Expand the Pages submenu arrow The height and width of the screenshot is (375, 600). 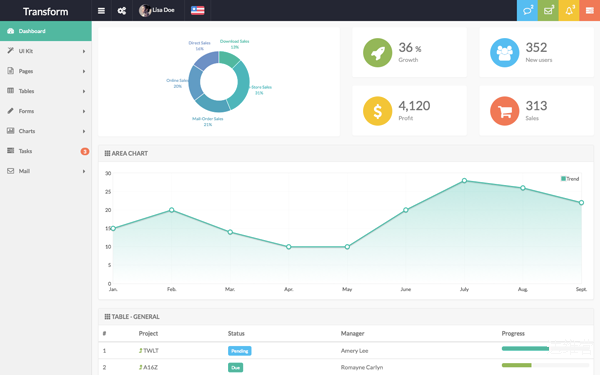point(84,71)
